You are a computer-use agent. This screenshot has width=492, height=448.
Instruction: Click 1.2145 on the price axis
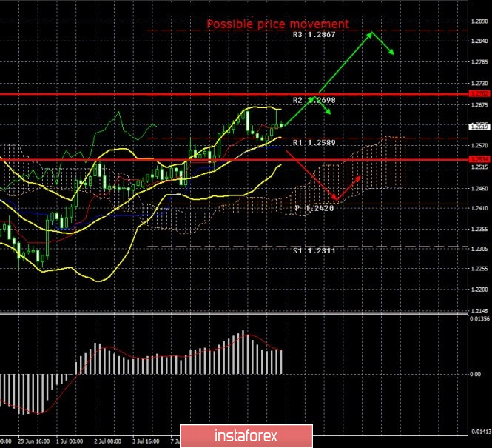point(479,311)
